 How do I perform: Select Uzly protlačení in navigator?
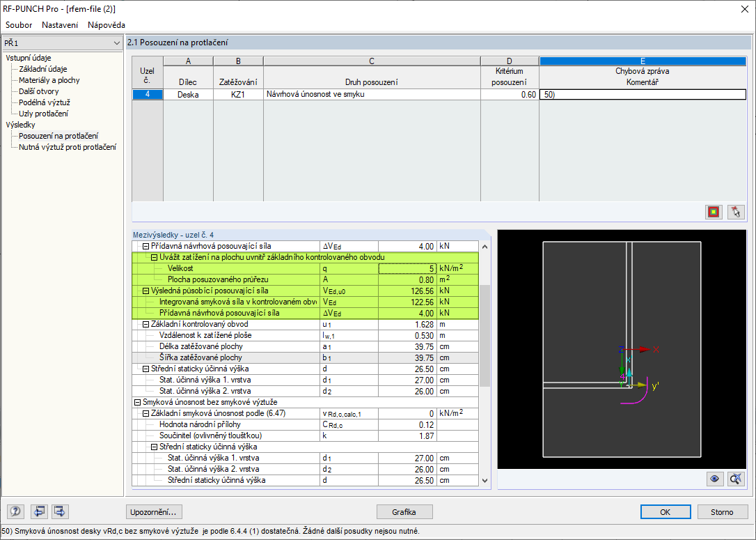(43, 114)
